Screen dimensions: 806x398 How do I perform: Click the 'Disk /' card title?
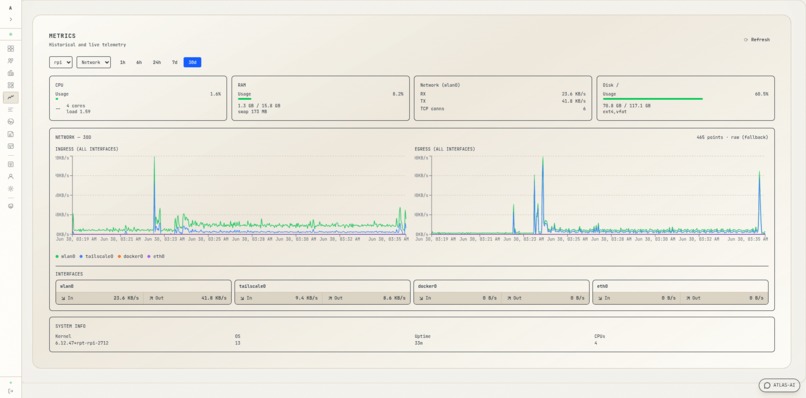click(x=611, y=85)
